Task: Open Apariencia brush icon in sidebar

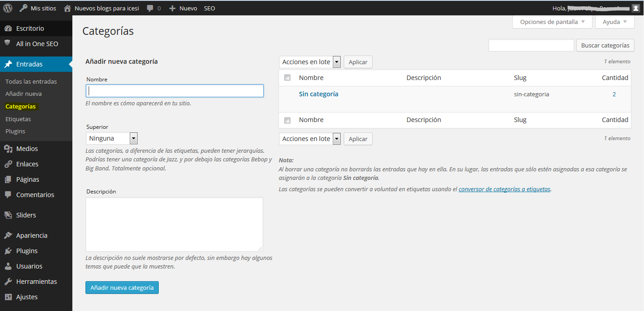Action: pyautogui.click(x=8, y=236)
